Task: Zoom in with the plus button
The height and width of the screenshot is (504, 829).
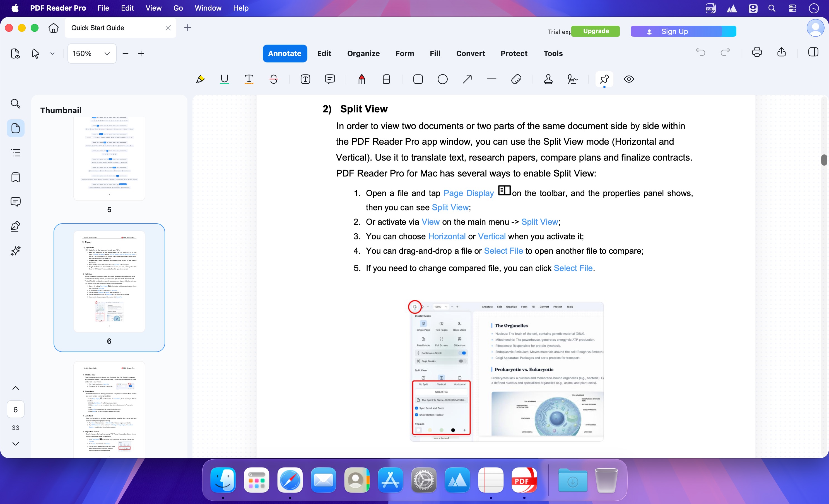Action: point(141,54)
